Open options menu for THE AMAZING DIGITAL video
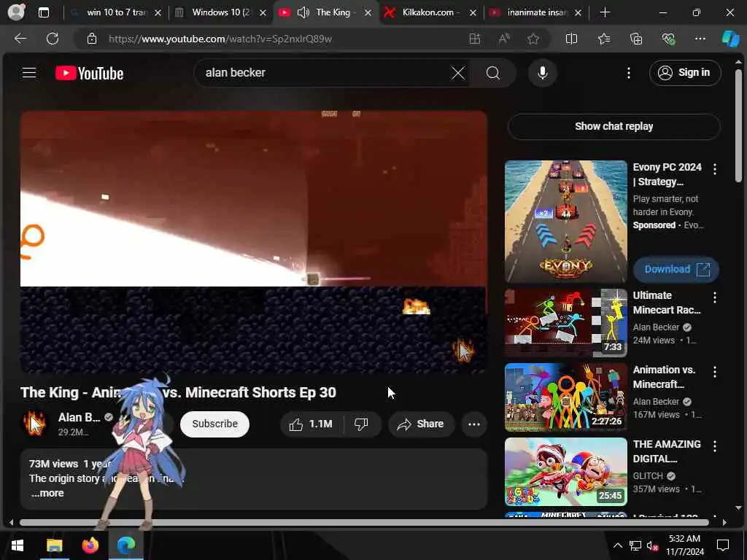747x560 pixels. pyautogui.click(x=715, y=446)
